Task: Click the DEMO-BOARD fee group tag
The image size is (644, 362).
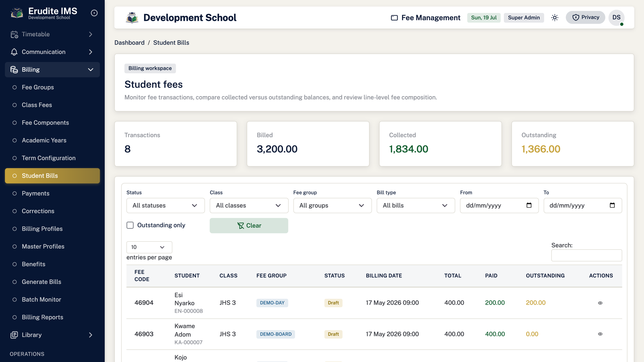Action: pyautogui.click(x=276, y=334)
